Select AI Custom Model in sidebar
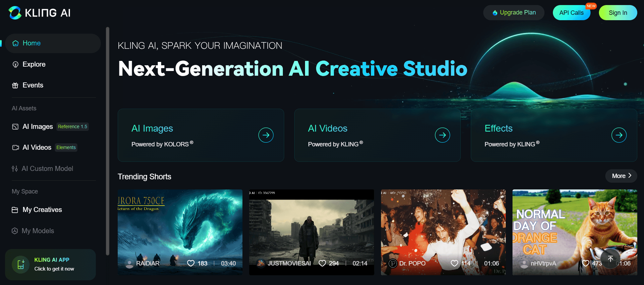The image size is (644, 285). [x=47, y=169]
